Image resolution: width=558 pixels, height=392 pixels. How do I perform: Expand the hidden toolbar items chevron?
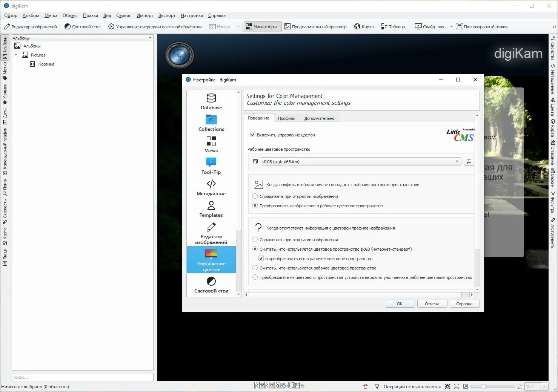point(554,27)
